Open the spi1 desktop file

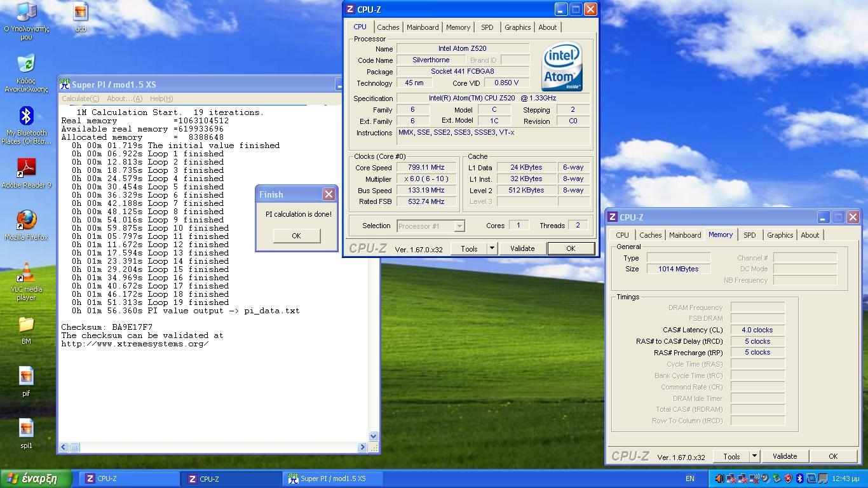tap(26, 434)
